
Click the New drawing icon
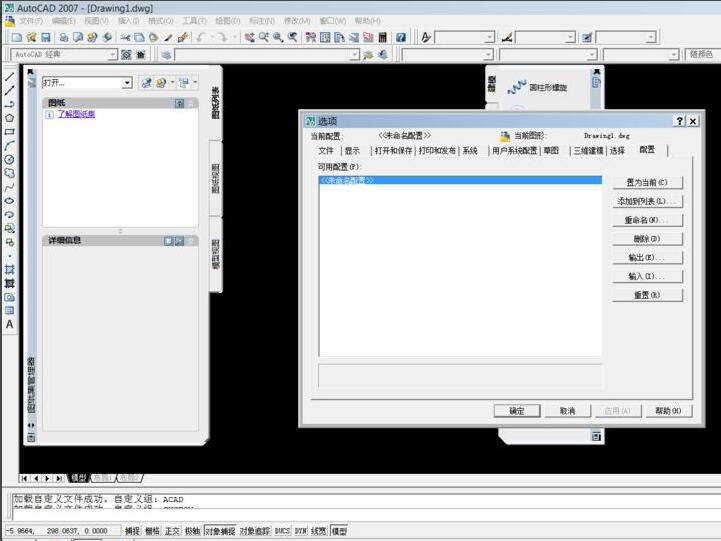click(17, 37)
